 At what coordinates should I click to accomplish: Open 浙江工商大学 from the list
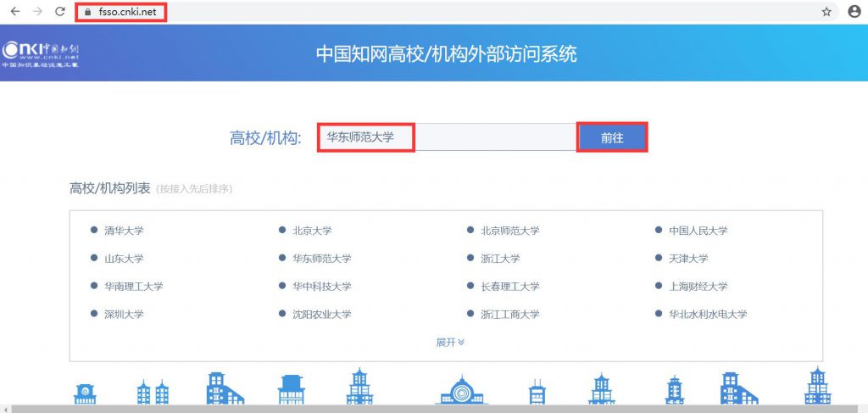[509, 314]
